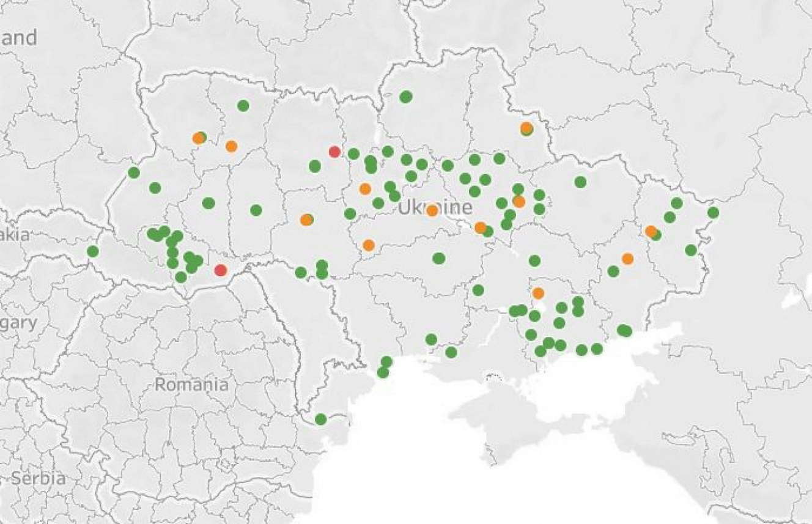Click the orange marker southwest of the Ukraine label
Image resolution: width=812 pixels, height=524 pixels.
click(x=368, y=245)
